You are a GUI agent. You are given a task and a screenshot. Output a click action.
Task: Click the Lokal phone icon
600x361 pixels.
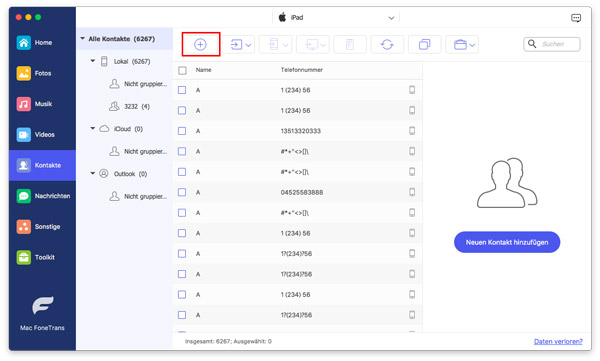point(104,61)
